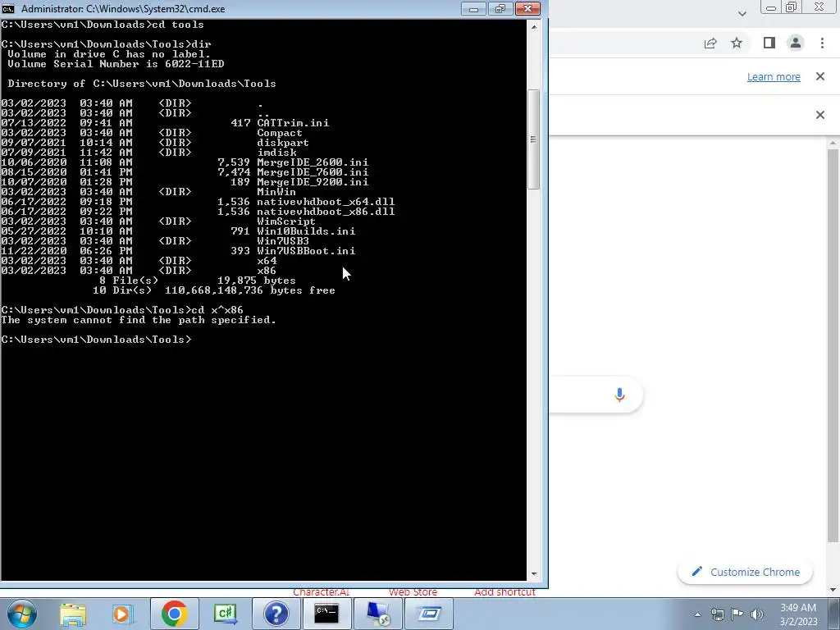This screenshot has width=840, height=630.
Task: Click the current command prompt line
Action: pos(97,340)
